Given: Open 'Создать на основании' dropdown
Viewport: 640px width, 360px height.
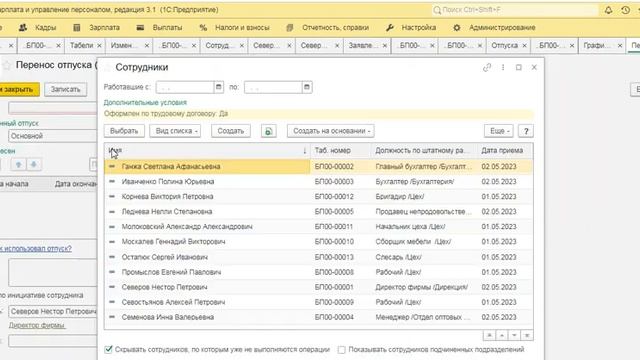Looking at the screenshot, I should 331,131.
